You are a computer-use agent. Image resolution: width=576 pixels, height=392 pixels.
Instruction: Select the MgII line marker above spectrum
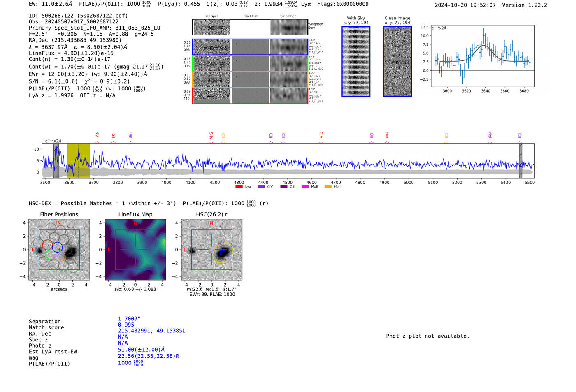click(x=490, y=135)
